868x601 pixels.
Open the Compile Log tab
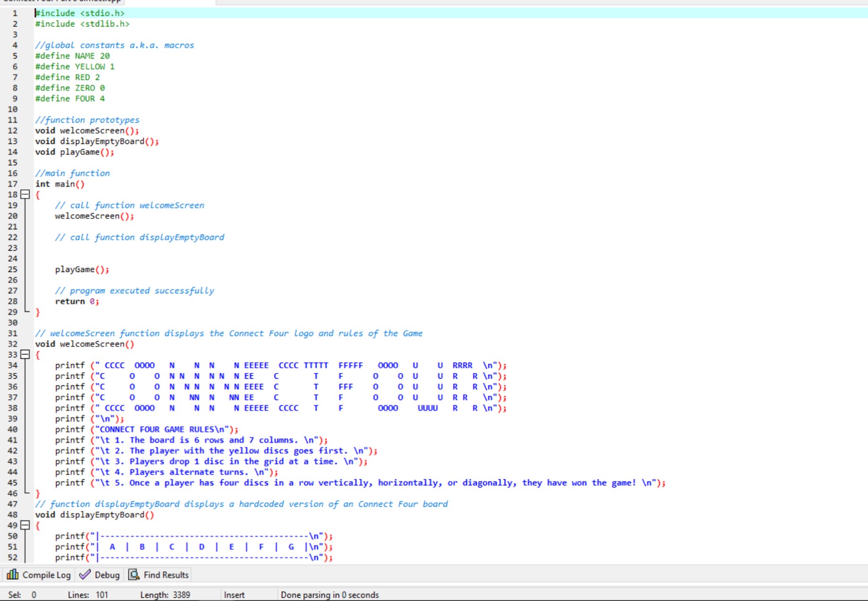(x=39, y=575)
